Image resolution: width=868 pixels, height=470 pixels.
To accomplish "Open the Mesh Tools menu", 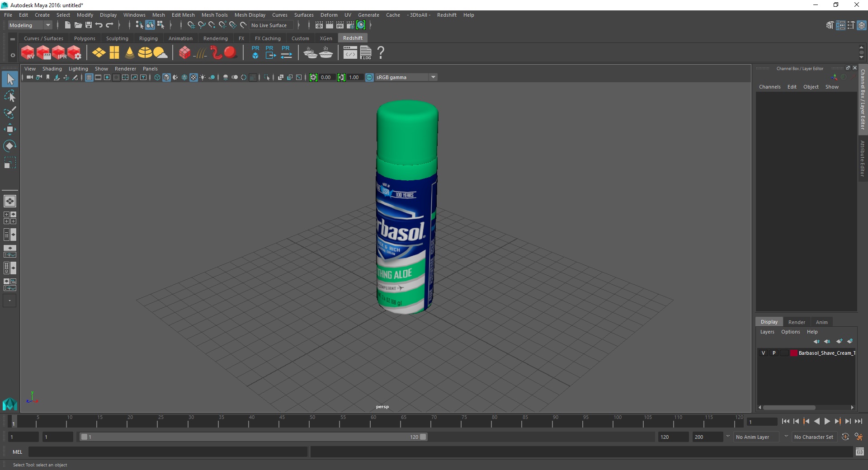I will tap(215, 15).
